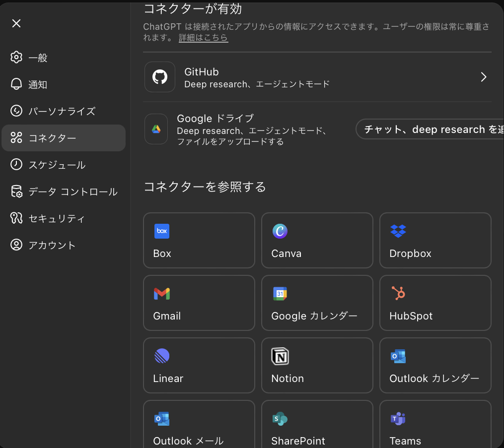Click the Linear logo icon
This screenshot has height=448, width=504.
(x=162, y=356)
